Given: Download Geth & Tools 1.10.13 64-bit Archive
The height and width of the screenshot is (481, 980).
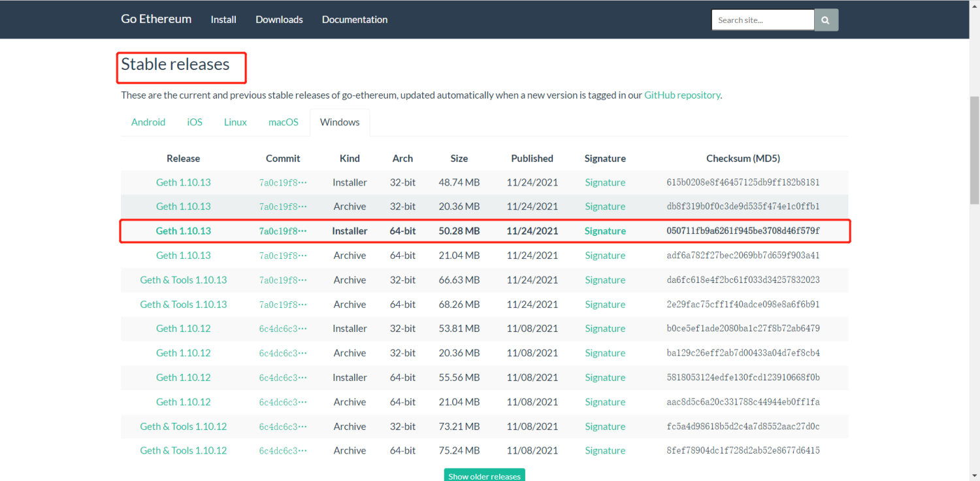Looking at the screenshot, I should (184, 305).
